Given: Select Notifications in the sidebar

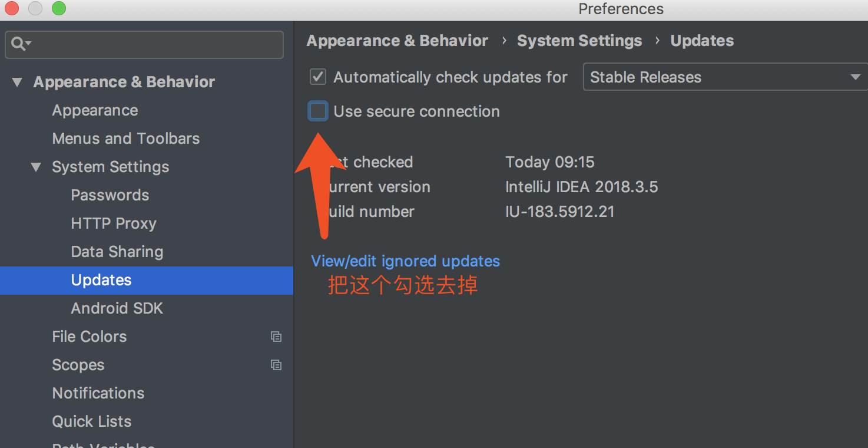Looking at the screenshot, I should 98,393.
